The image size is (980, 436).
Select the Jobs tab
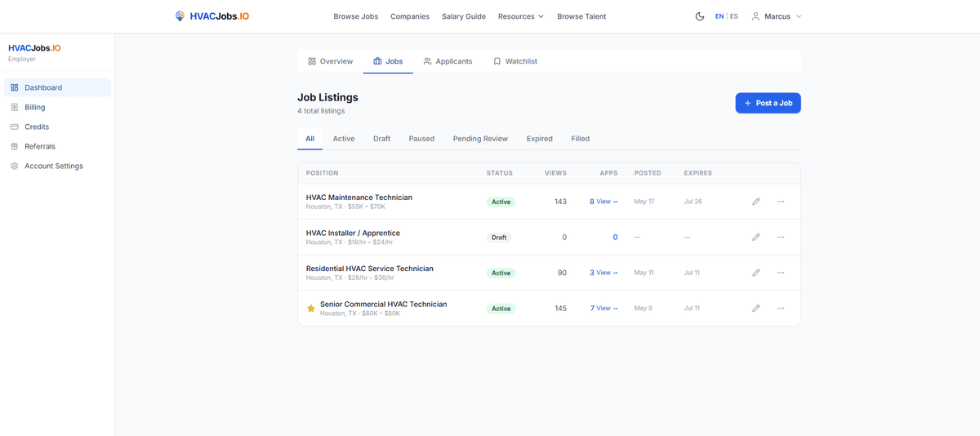(x=388, y=61)
